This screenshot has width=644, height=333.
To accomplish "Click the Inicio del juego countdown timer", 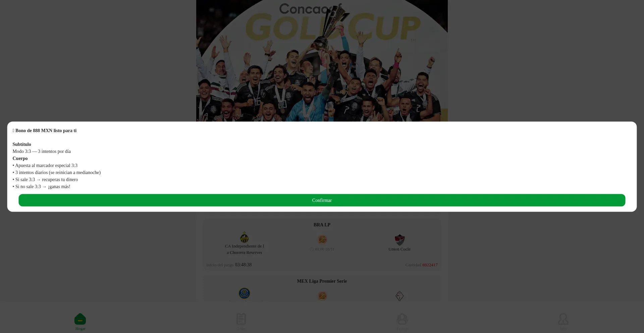I will click(243, 265).
